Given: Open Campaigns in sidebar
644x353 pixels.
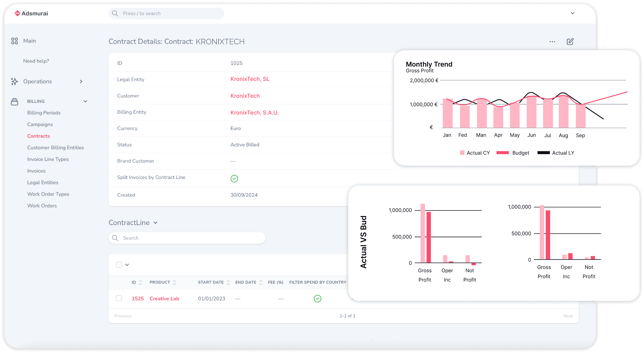Looking at the screenshot, I should (40, 124).
